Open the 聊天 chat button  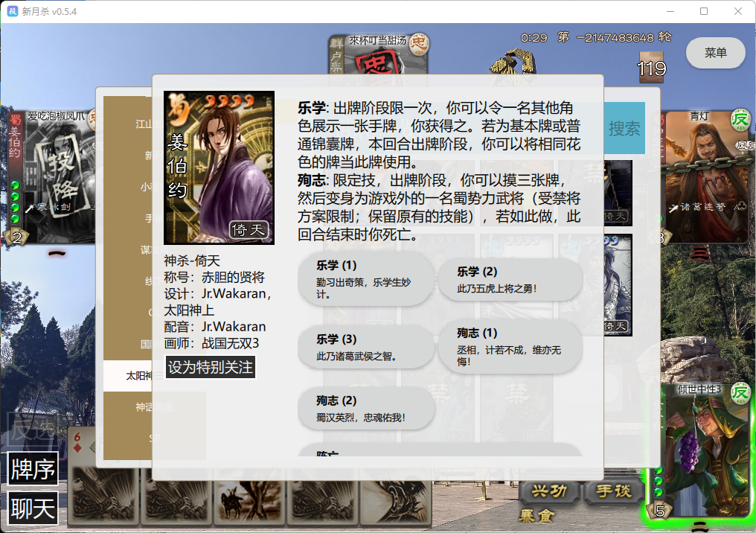(33, 508)
